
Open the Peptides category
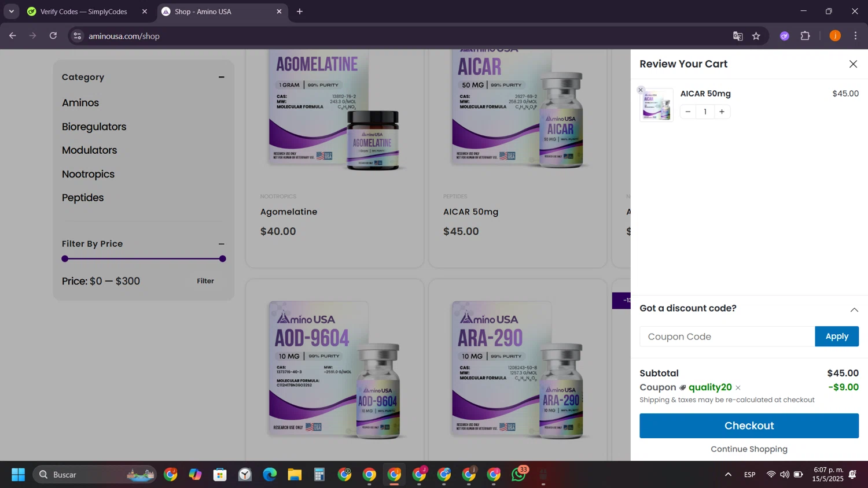pyautogui.click(x=83, y=198)
